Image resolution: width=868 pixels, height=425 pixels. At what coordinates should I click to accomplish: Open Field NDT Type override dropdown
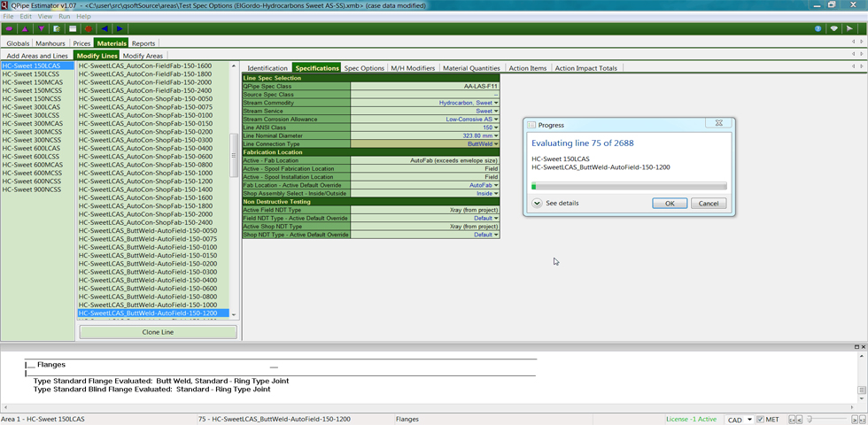[x=496, y=219]
